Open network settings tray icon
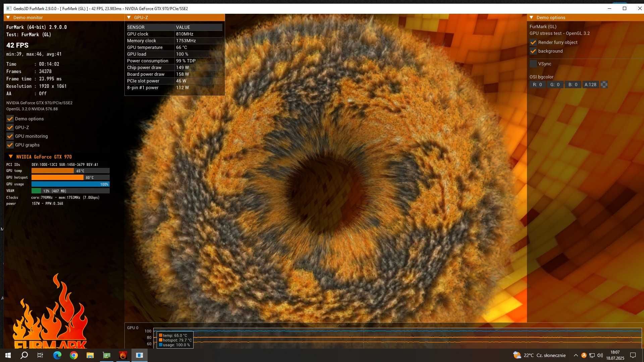Screen dimensions: 644x362 tap(592, 355)
